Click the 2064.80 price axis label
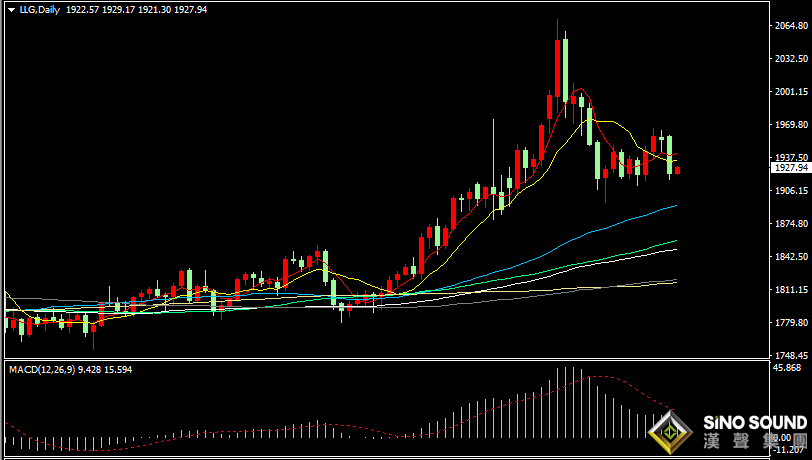The width and height of the screenshot is (812, 460). coord(791,25)
